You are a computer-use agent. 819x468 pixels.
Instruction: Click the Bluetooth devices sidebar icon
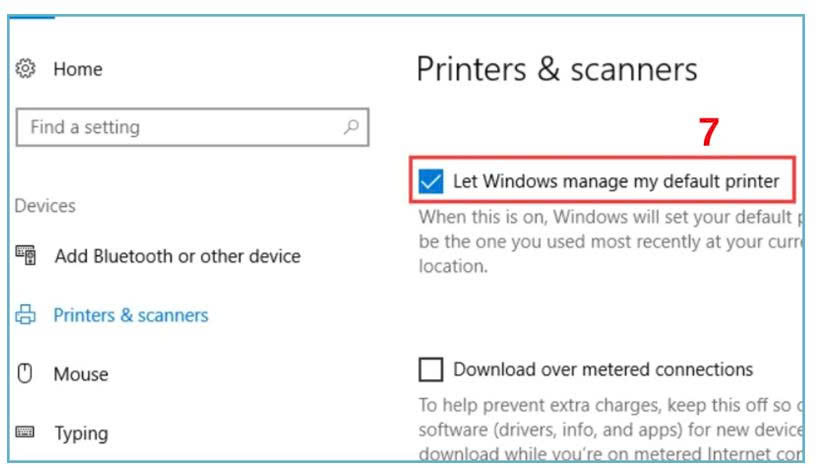[x=26, y=256]
